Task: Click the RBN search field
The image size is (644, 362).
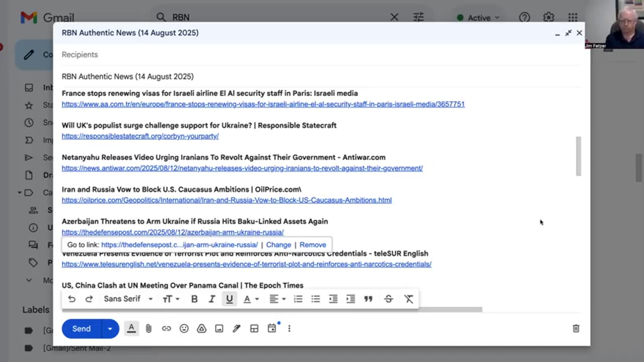Action: coord(277,17)
